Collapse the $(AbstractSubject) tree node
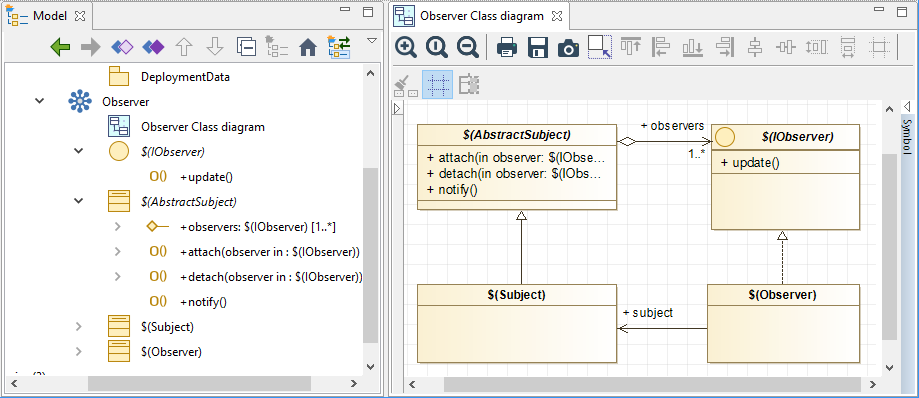This screenshot has height=398, width=919. [79, 201]
